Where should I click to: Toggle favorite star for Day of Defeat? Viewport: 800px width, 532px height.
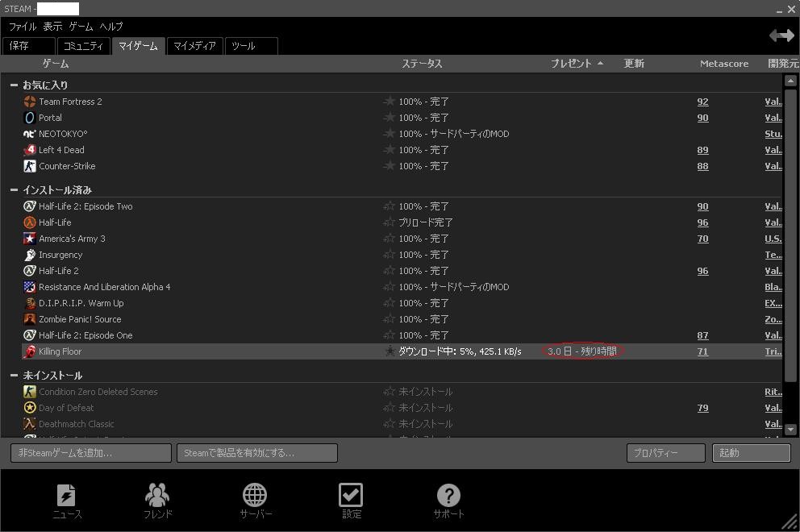pos(390,408)
